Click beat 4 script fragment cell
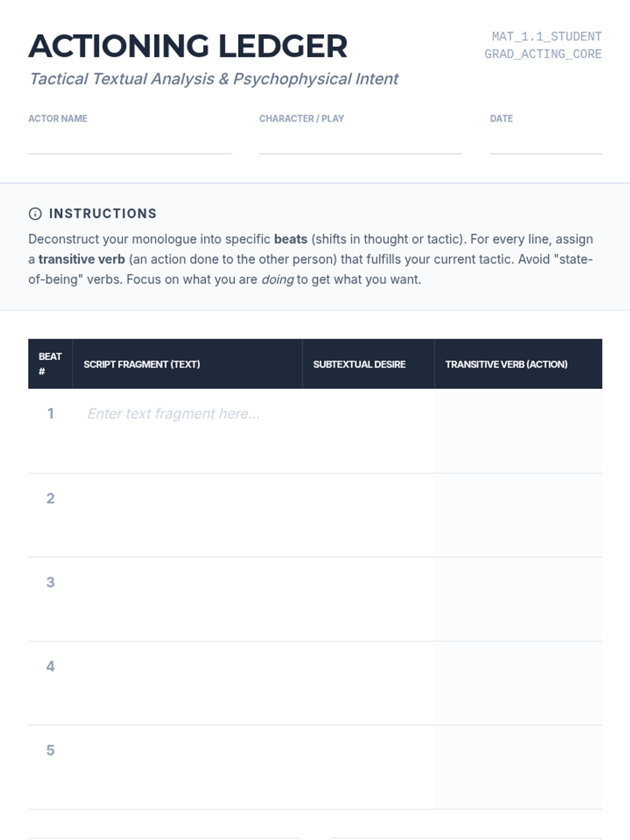Screen dimensions: 630x840 (x=187, y=683)
